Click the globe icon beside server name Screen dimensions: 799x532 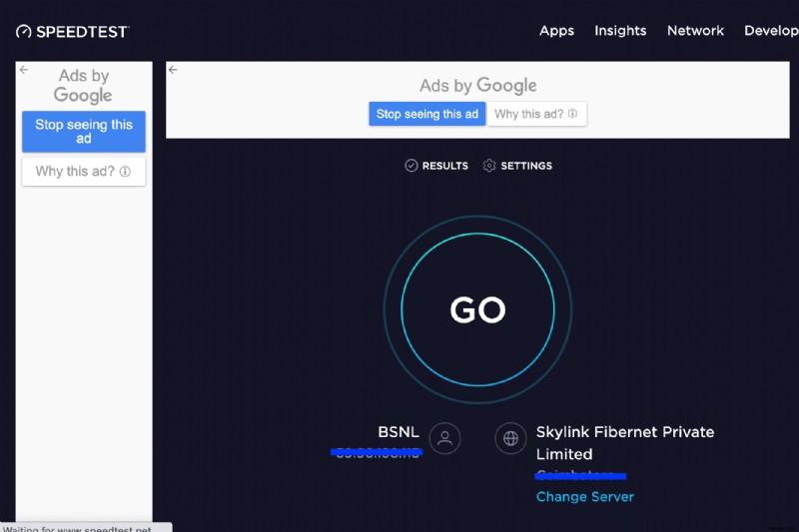pyautogui.click(x=511, y=438)
